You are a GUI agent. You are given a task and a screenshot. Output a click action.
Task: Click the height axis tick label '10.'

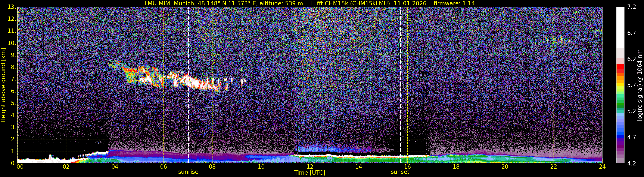pyautogui.click(x=12, y=43)
